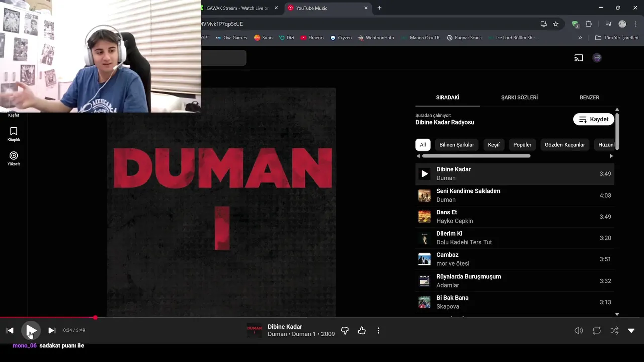Open Elraenn bookmark

pos(312,38)
